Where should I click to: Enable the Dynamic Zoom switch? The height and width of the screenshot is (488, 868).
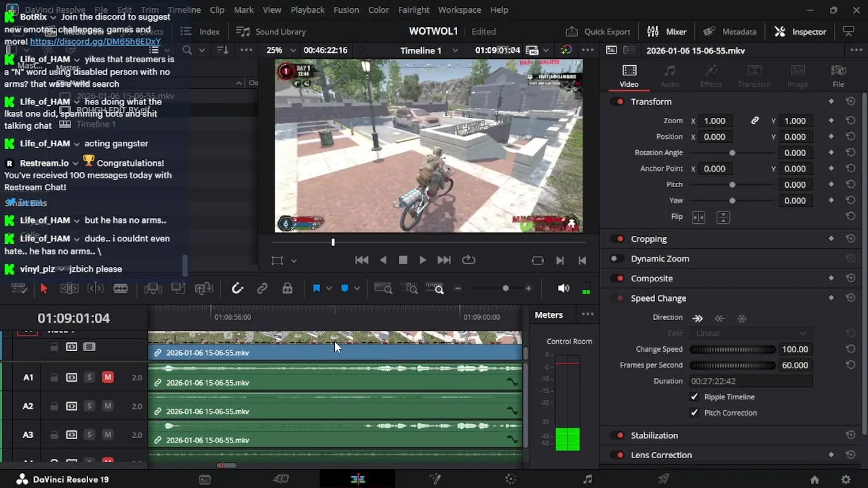click(616, 259)
